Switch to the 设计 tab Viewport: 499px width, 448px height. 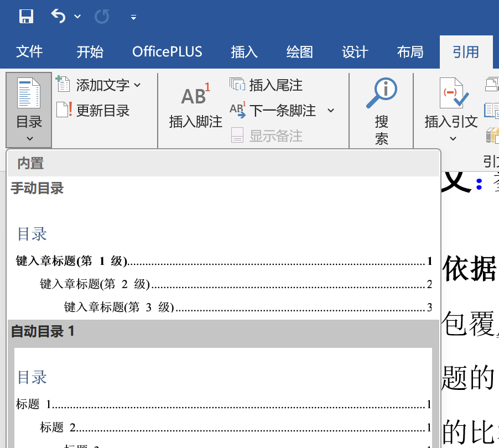coord(355,52)
